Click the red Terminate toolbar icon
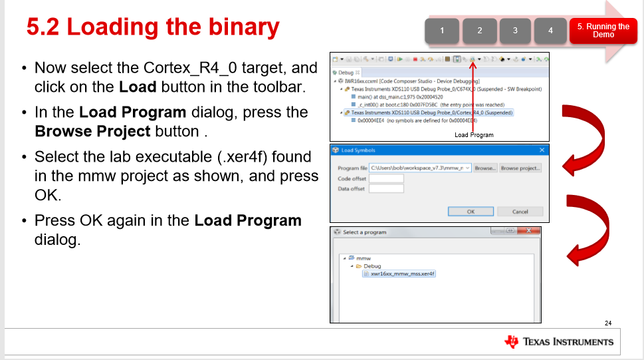This screenshot has width=644, height=360. [415, 59]
